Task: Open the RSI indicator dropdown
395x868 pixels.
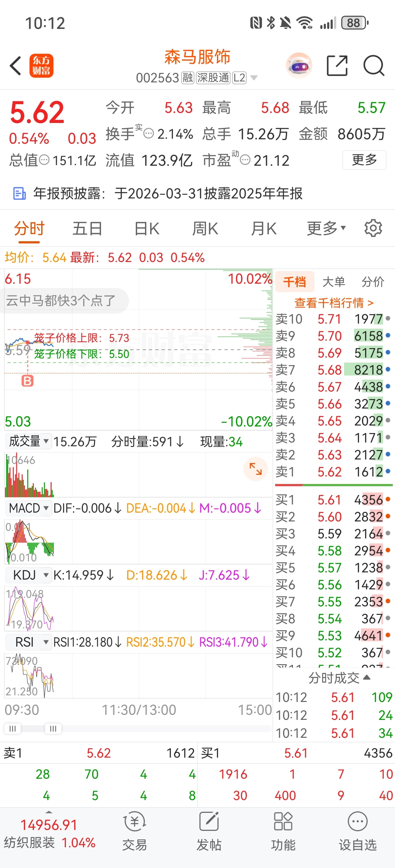Action: pyautogui.click(x=29, y=642)
